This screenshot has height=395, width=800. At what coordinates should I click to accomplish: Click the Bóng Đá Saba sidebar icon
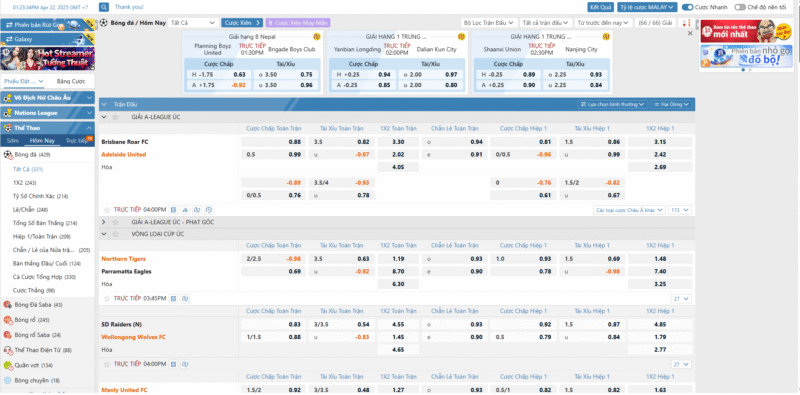click(7, 305)
